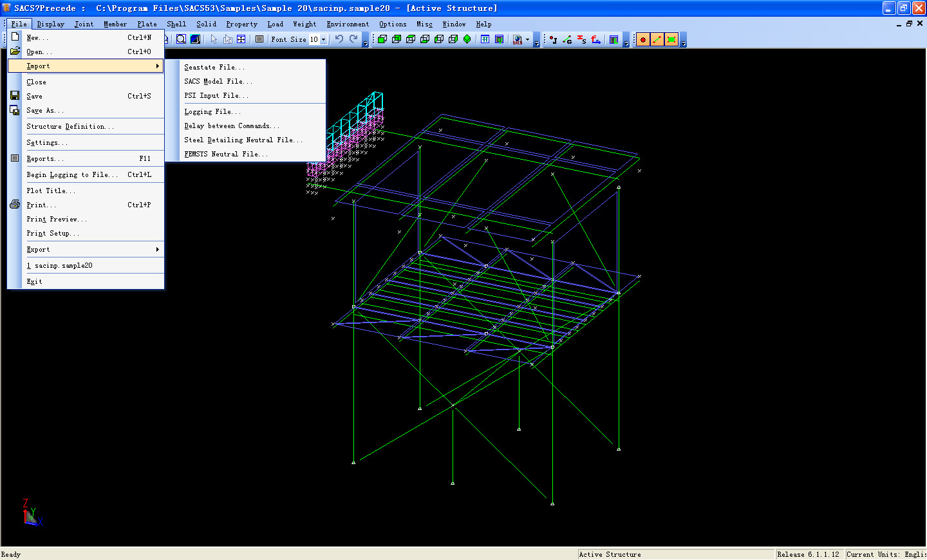This screenshot has height=560, width=927.
Task: Select FEMSYS Neutral File... import option
Action: tap(245, 154)
